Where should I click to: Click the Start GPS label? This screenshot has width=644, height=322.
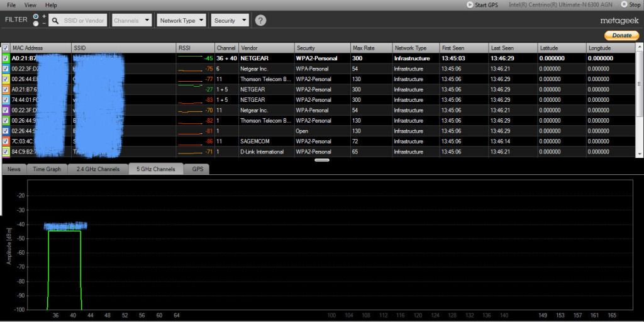pos(487,5)
